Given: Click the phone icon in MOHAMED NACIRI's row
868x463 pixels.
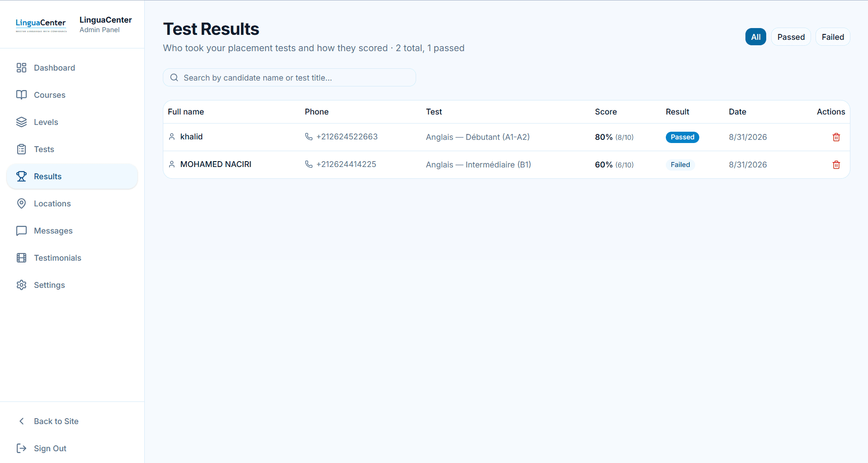Looking at the screenshot, I should (309, 164).
